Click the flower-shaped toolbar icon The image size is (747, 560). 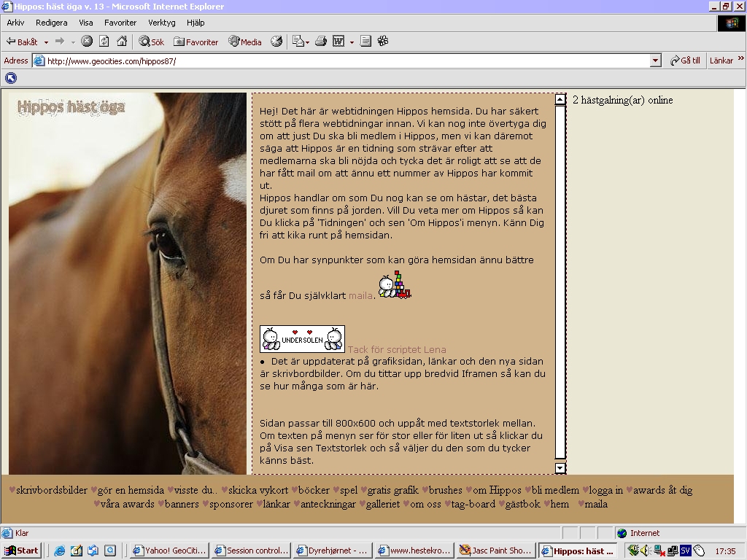[383, 42]
